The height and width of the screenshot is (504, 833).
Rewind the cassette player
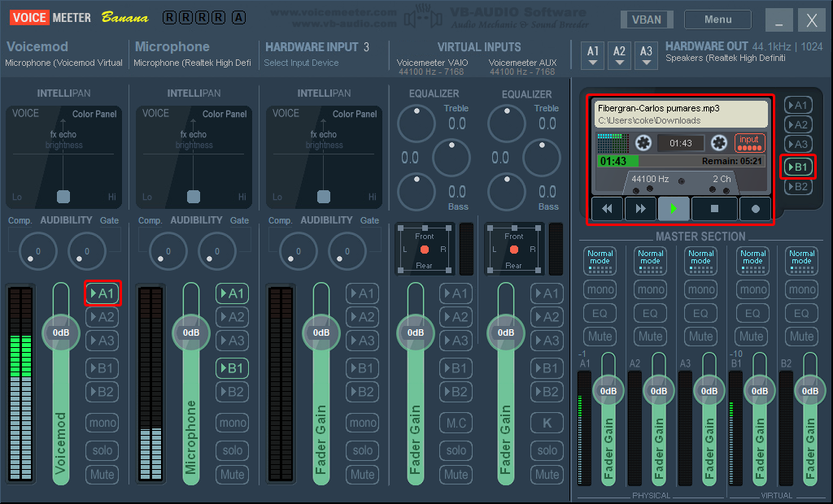607,209
